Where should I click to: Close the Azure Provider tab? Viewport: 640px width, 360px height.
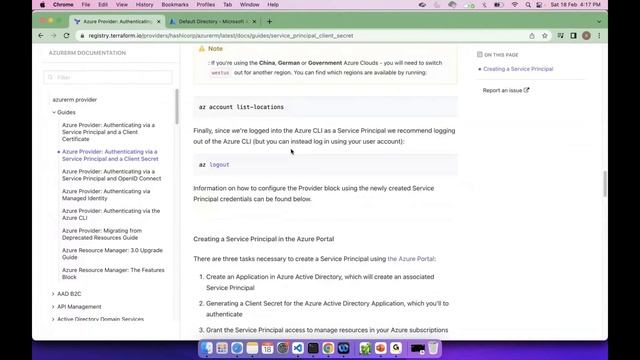[x=158, y=21]
